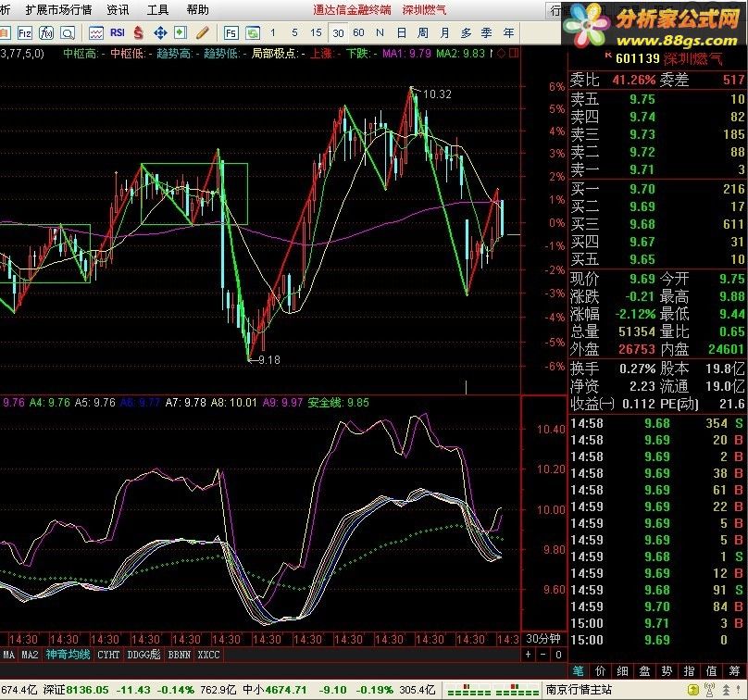Viewport: 748px width, 700px height.
Task: Select the DDGG彪 indicator tab
Action: click(143, 655)
